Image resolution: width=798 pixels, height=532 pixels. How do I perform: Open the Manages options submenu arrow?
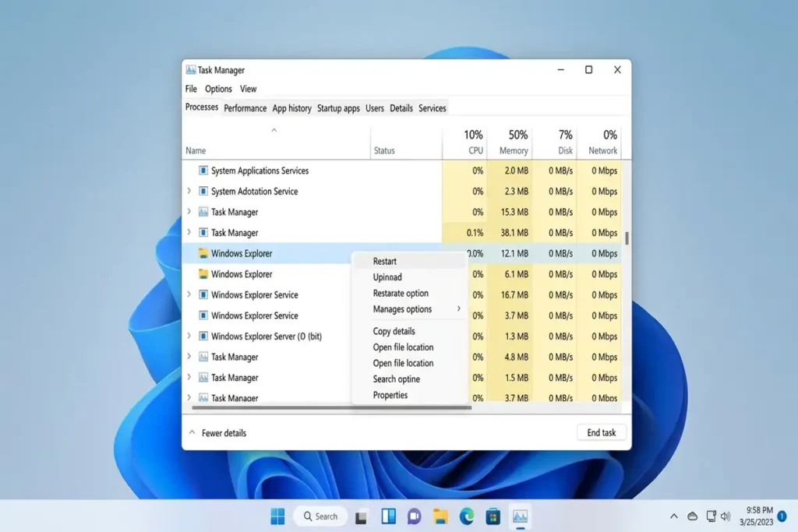[458, 308]
